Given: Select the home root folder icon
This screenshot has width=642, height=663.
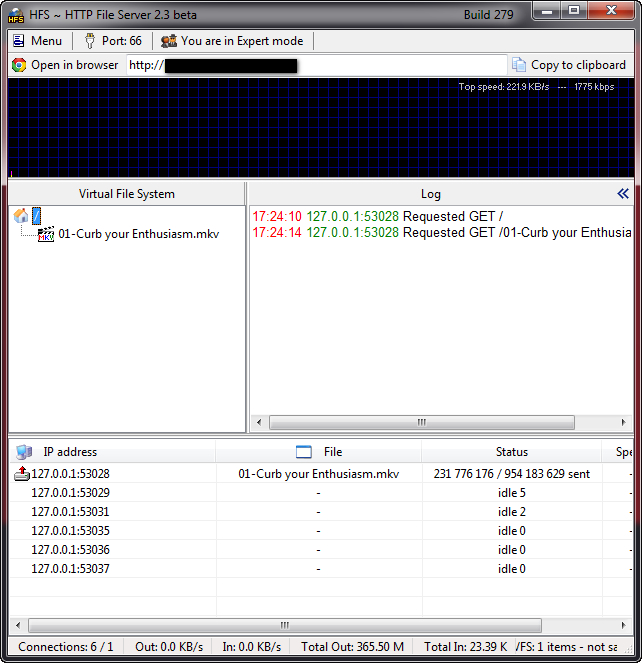Looking at the screenshot, I should [x=21, y=215].
